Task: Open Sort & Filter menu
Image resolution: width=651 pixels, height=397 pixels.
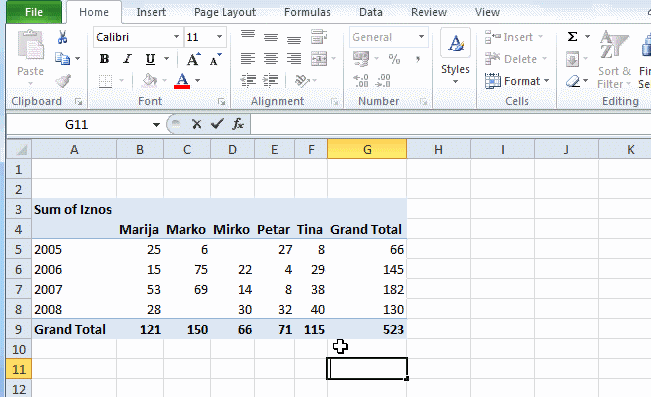Action: point(614,59)
